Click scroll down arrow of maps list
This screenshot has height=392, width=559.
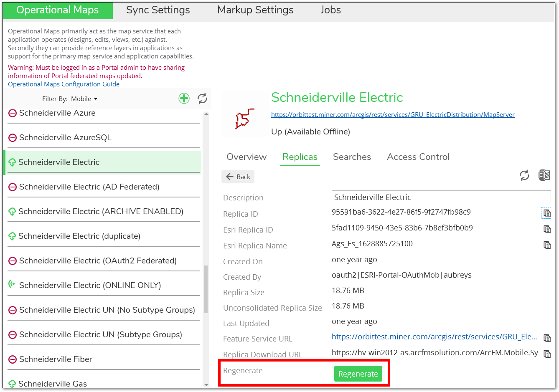(206, 385)
